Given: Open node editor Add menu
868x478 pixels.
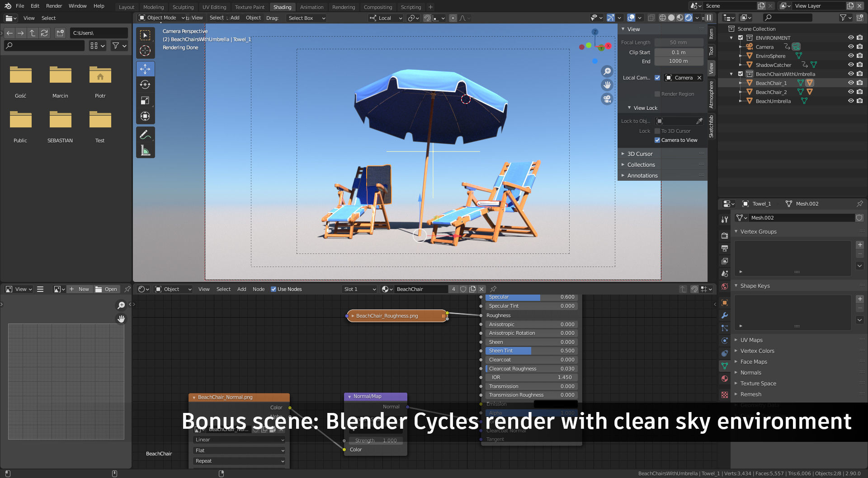Looking at the screenshot, I should point(241,289).
